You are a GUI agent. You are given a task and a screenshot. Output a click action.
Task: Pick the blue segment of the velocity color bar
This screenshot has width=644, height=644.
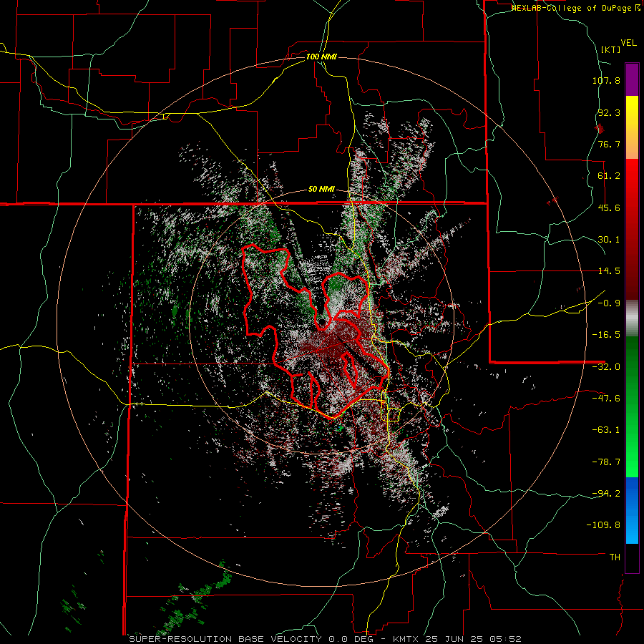(x=632, y=510)
